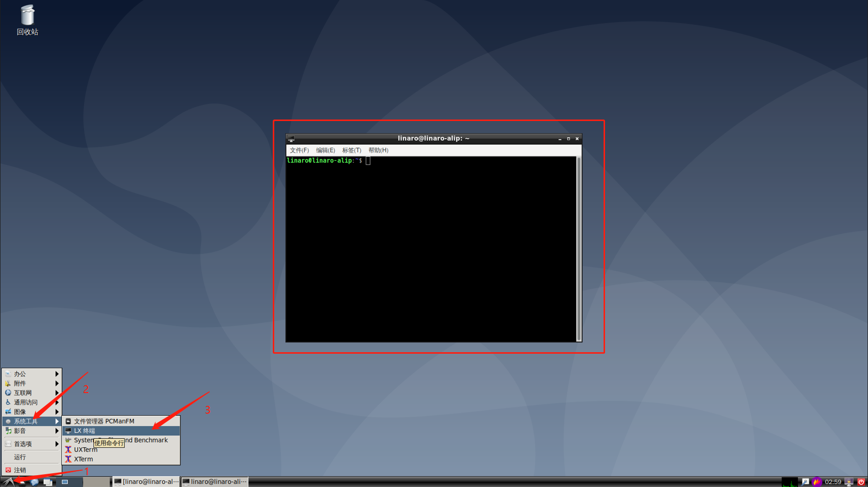The height and width of the screenshot is (487, 868).
Task: Expand the 附件 submenu
Action: point(32,383)
